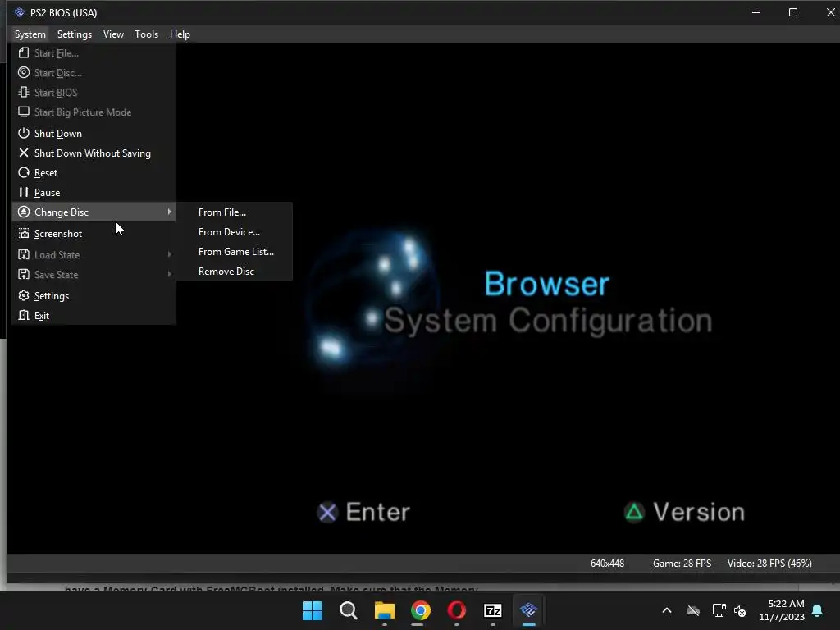This screenshot has width=840, height=630.
Task: Click the Start File icon
Action: pyautogui.click(x=24, y=53)
